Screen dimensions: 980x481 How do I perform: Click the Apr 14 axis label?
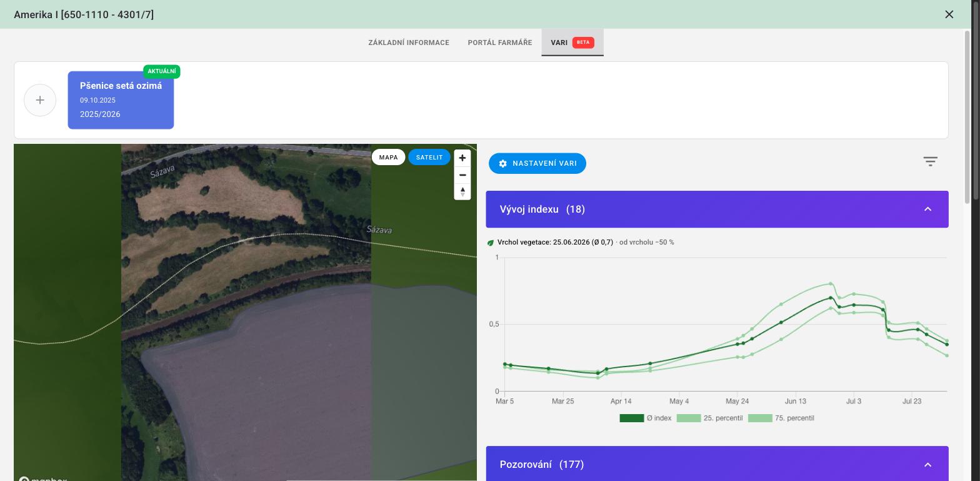pyautogui.click(x=621, y=402)
